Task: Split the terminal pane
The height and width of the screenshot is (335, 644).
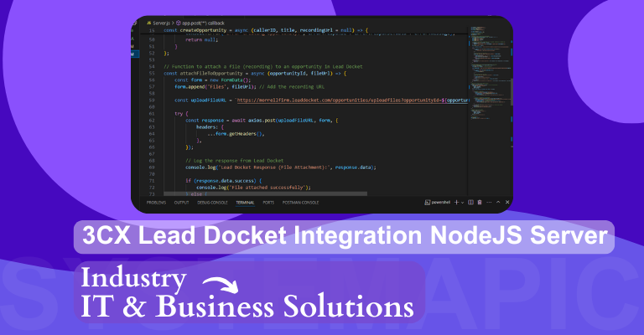Action: [x=470, y=202]
